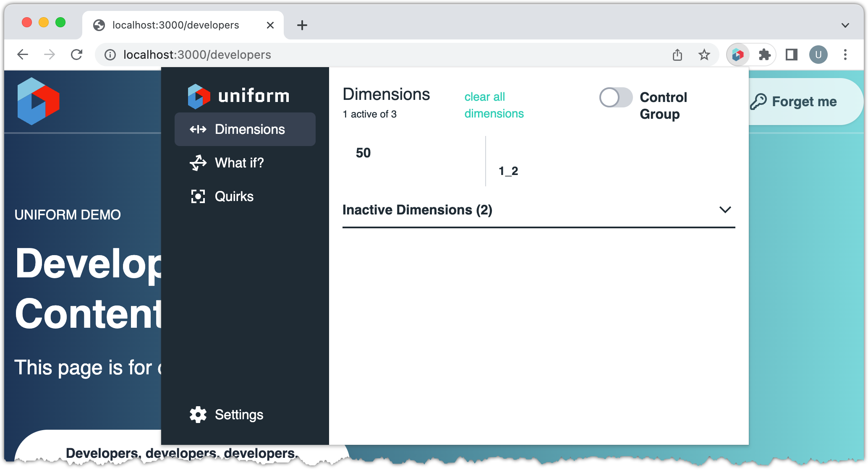The height and width of the screenshot is (470, 868).
Task: Click the share page icon
Action: [x=677, y=55]
